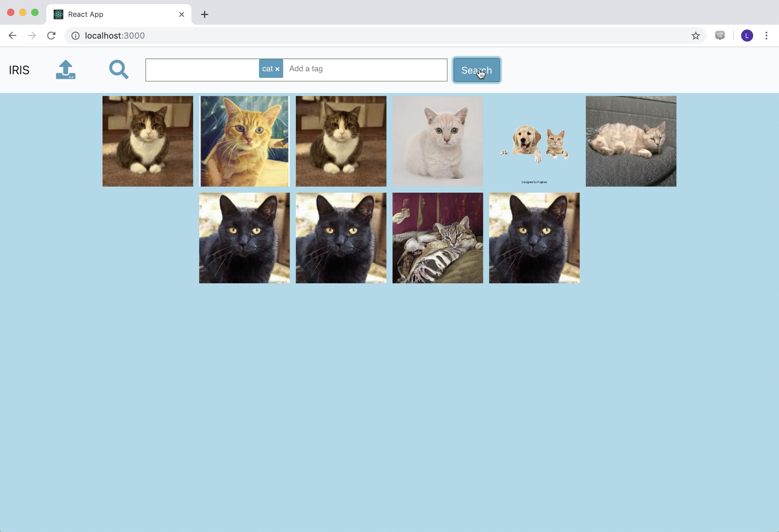779x532 pixels.
Task: Open the dog and cat cartoon thumbnail
Action: [534, 141]
